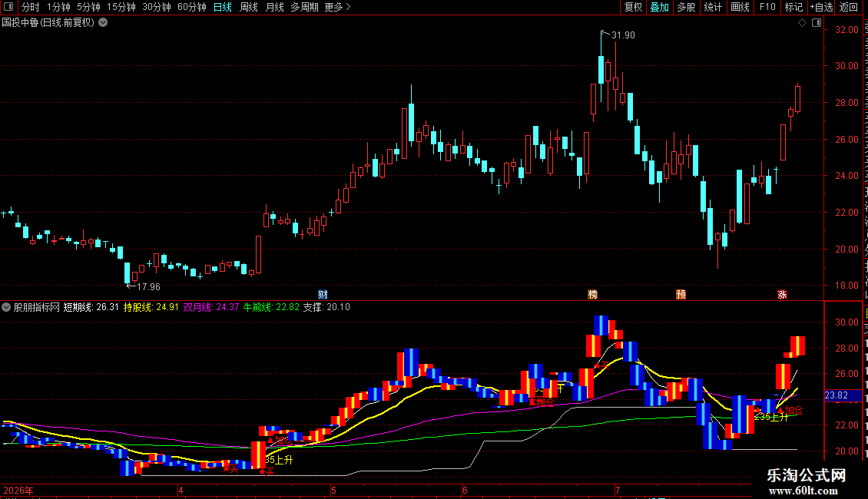Select the 日线 daily tab
This screenshot has height=499, width=868.
pos(223,7)
